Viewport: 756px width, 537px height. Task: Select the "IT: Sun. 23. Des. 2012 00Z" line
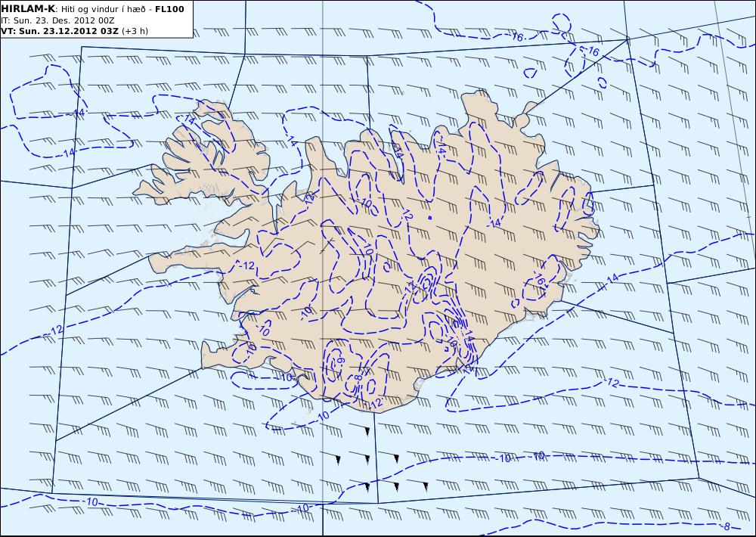point(58,20)
